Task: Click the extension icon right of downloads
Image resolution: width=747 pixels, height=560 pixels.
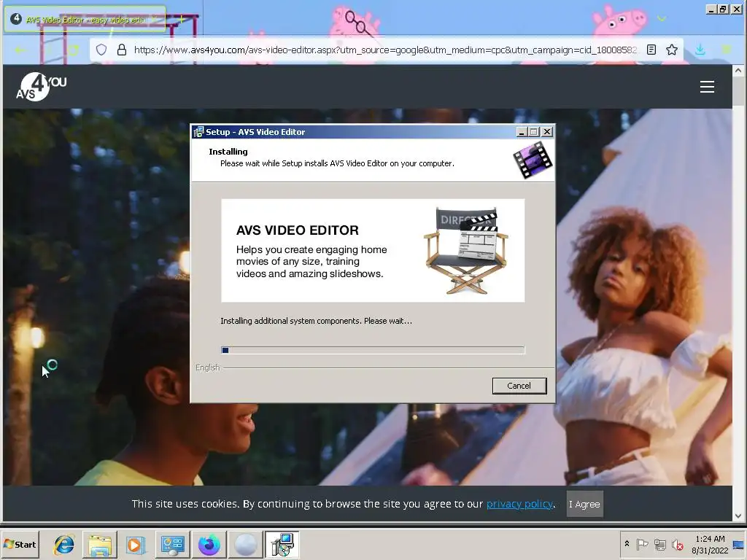Action: pyautogui.click(x=727, y=50)
